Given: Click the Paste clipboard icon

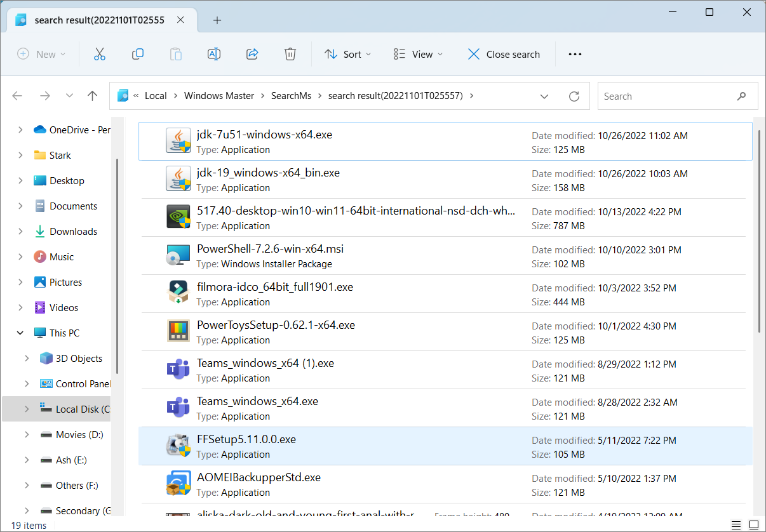Looking at the screenshot, I should (176, 54).
